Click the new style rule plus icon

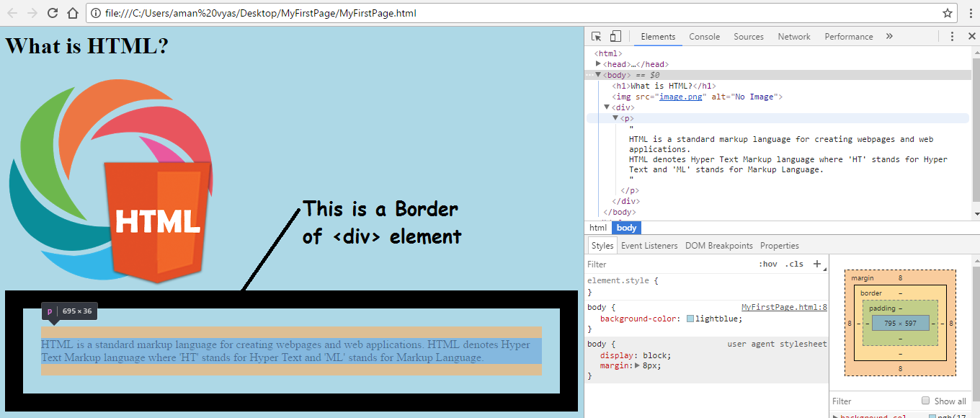[x=817, y=264]
